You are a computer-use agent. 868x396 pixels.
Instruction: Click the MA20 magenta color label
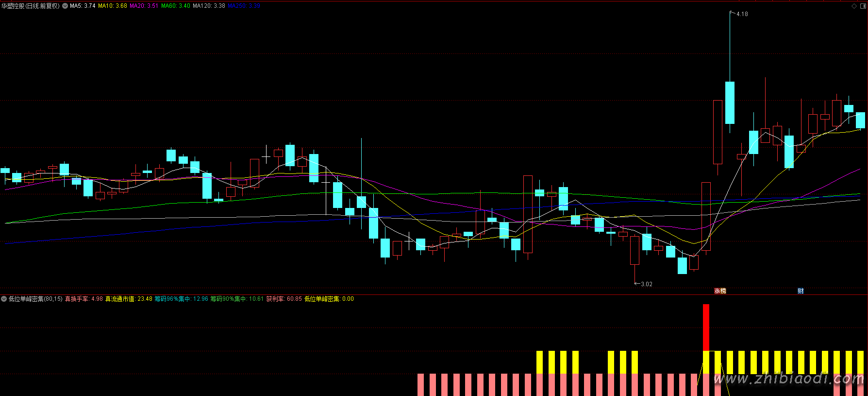point(144,6)
